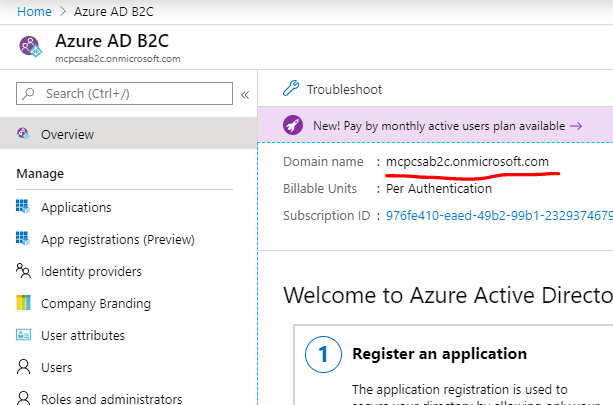This screenshot has height=405, width=613.
Task: Click the Azure AD B2C service icon
Action: pyautogui.click(x=30, y=46)
